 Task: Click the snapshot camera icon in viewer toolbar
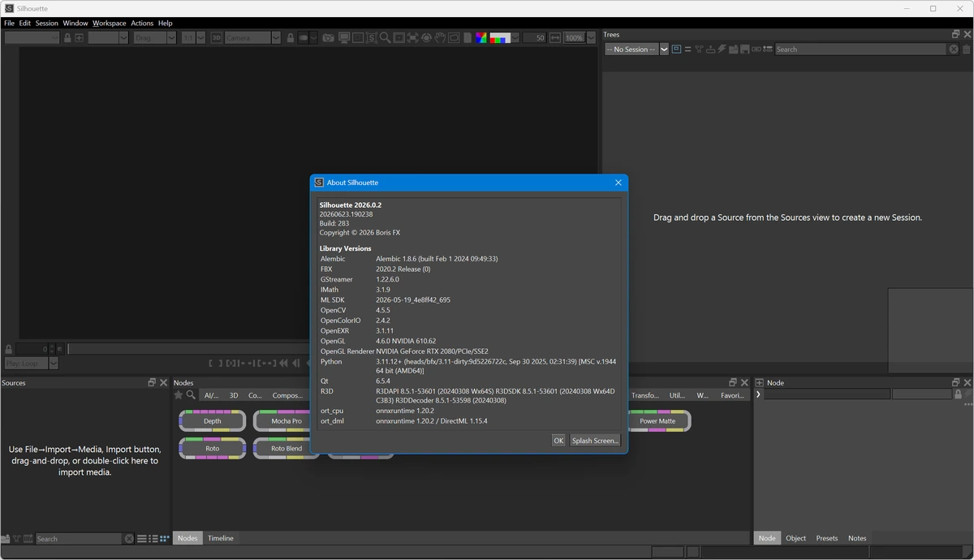tap(328, 37)
